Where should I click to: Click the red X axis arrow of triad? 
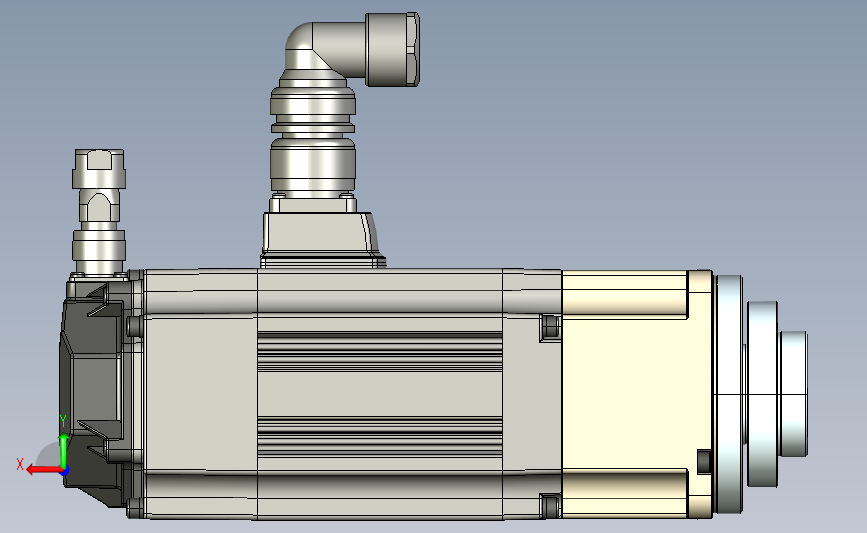pyautogui.click(x=44, y=470)
